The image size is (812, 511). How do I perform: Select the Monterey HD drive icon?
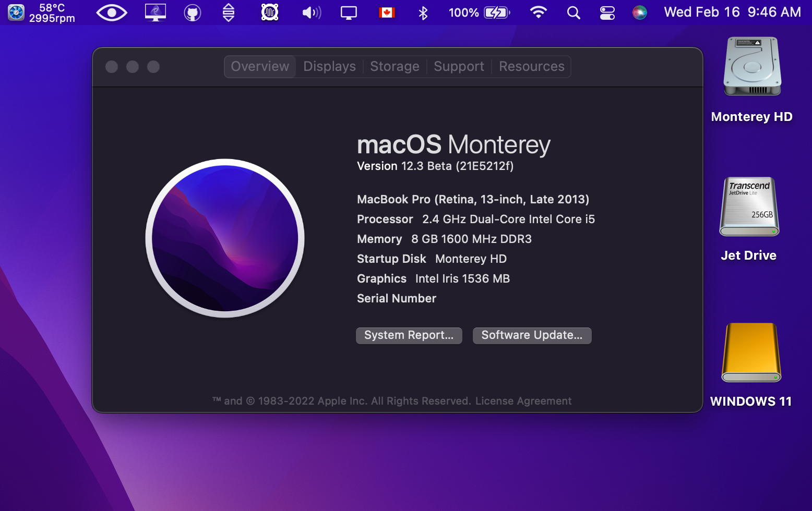(x=752, y=66)
